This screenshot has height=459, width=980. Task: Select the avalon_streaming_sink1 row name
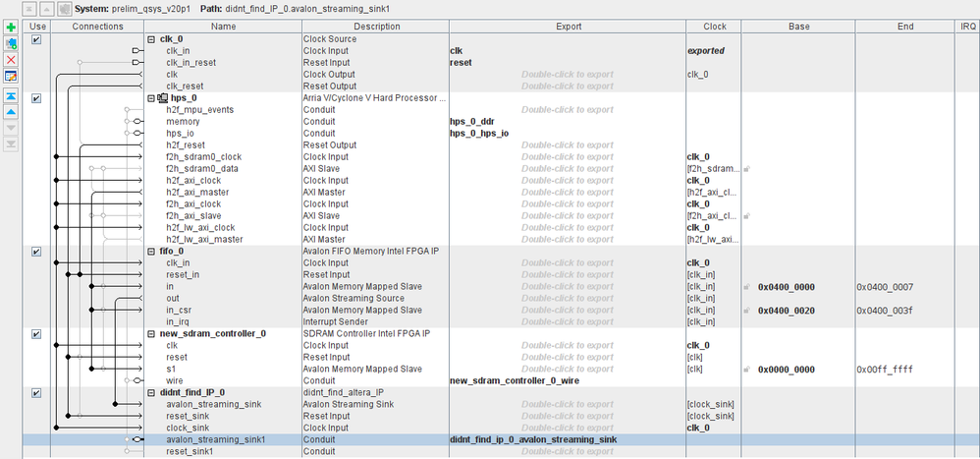point(216,439)
